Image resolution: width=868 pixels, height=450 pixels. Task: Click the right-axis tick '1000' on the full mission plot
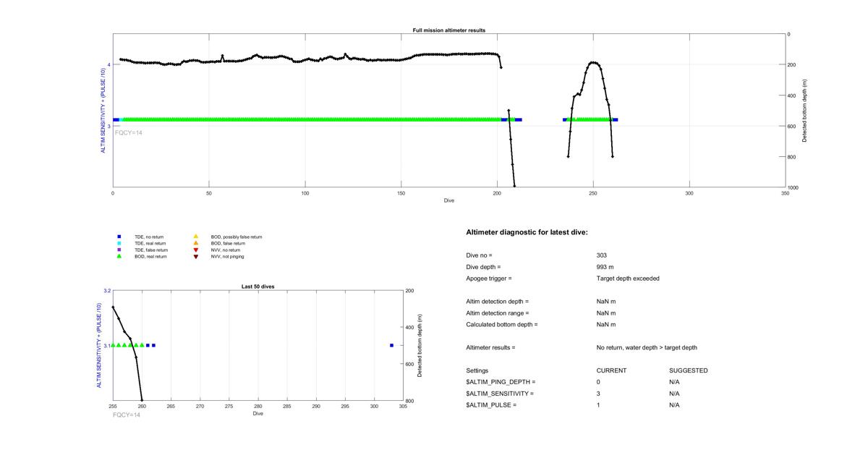pyautogui.click(x=795, y=187)
